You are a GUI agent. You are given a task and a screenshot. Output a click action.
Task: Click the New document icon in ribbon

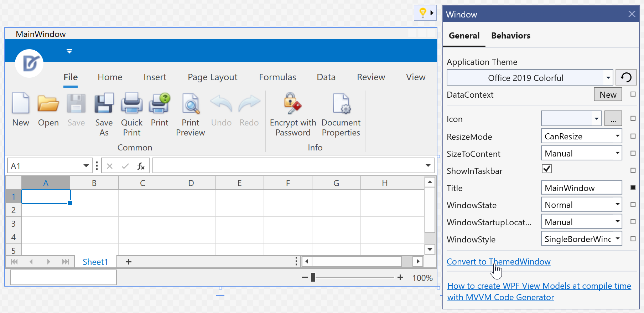21,103
